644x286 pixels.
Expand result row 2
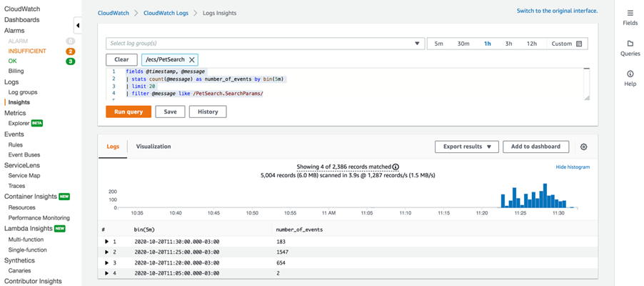click(107, 252)
